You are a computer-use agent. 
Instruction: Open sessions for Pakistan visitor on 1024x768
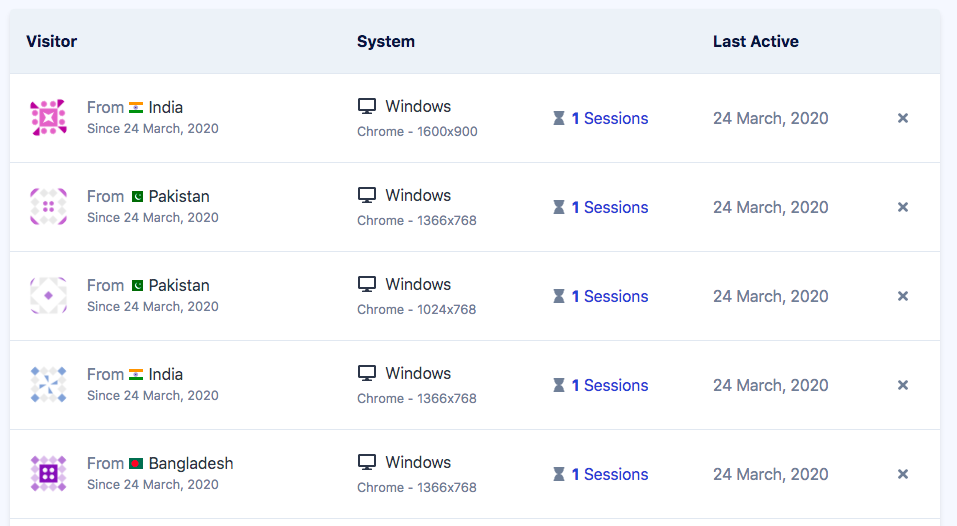[609, 296]
